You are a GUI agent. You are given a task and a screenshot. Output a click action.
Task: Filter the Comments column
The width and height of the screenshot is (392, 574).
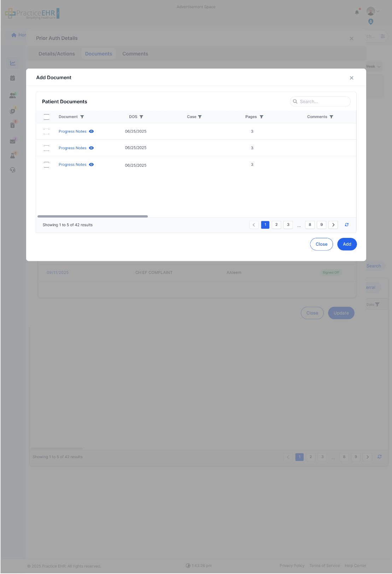coord(331,117)
